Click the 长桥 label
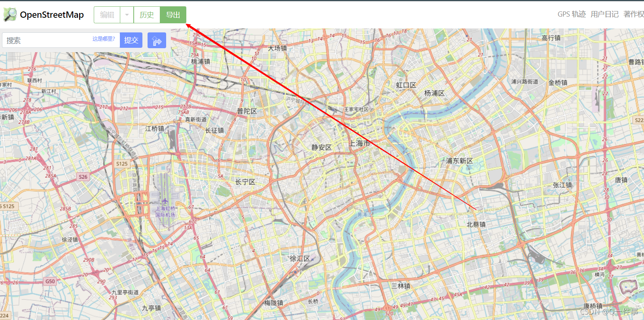This screenshot has height=320, width=644. [313, 301]
